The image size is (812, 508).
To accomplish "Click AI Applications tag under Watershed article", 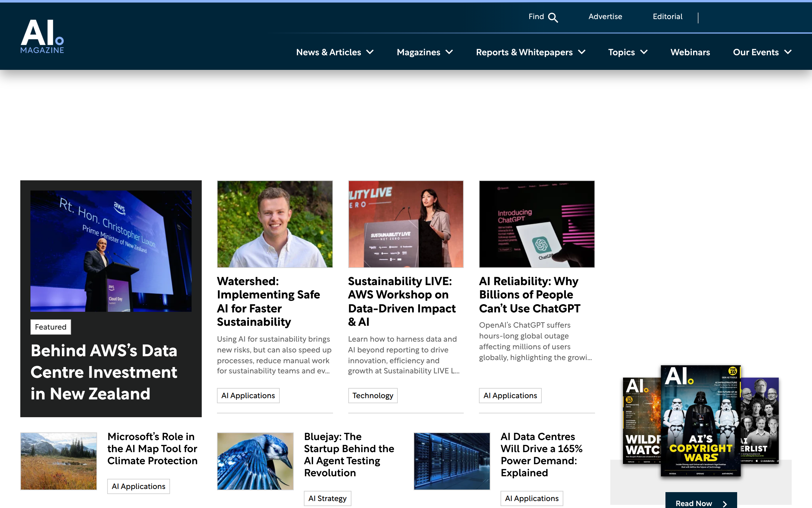I will (248, 396).
